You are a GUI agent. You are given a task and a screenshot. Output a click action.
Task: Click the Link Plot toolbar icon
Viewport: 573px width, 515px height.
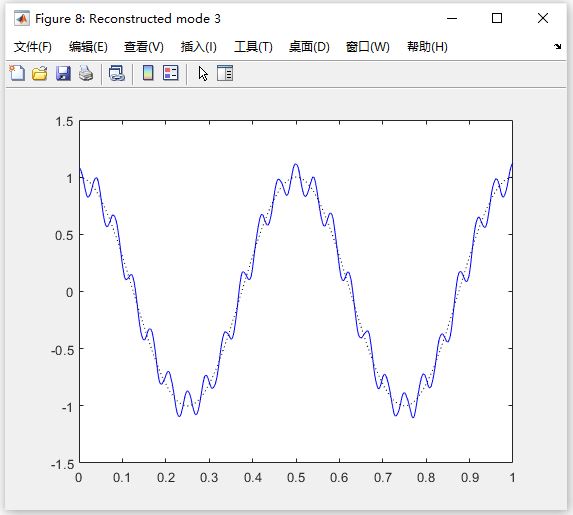tap(117, 73)
